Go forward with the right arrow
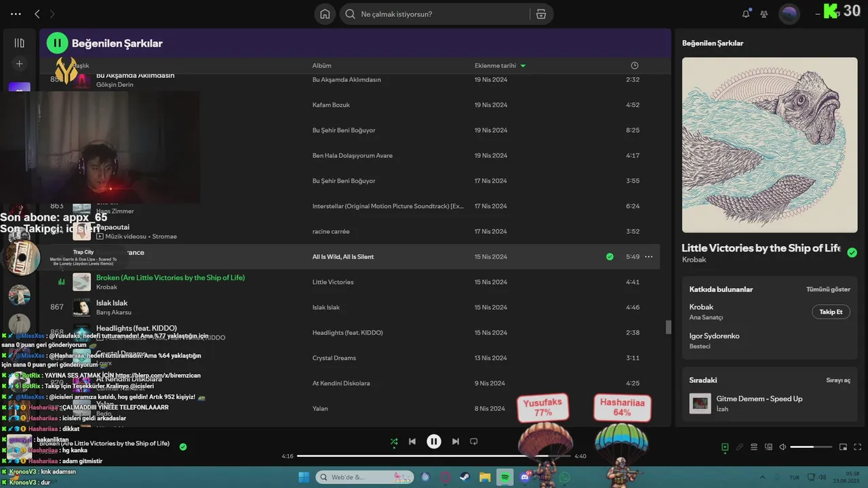The width and height of the screenshot is (868, 488). (52, 14)
